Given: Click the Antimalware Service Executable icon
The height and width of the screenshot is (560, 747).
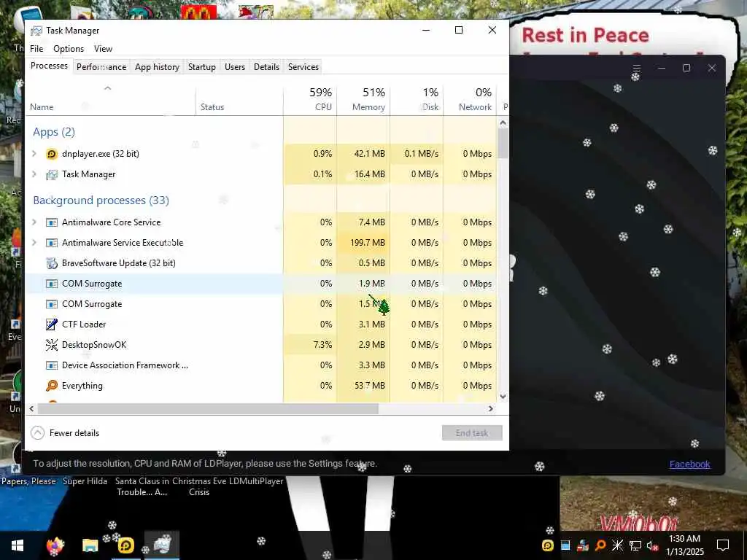Looking at the screenshot, I should (52, 243).
